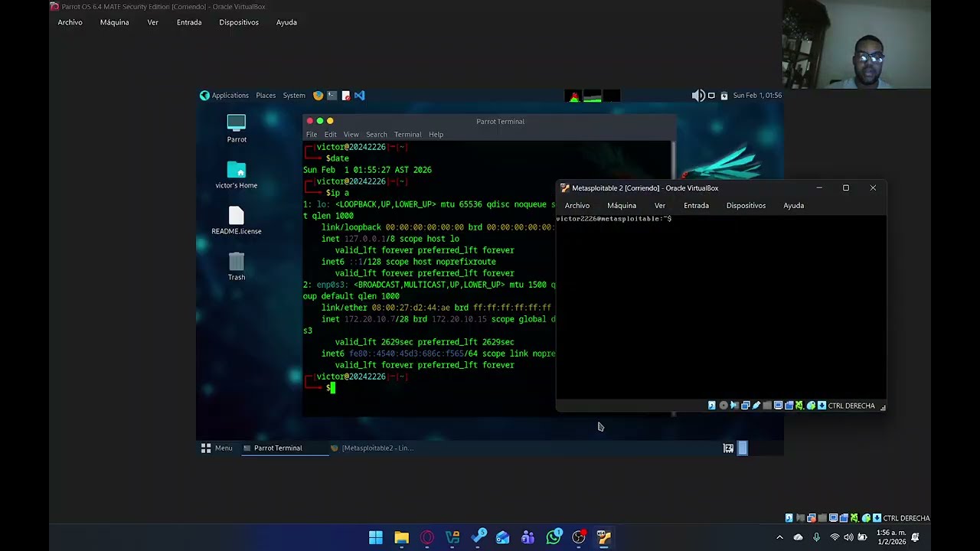
Task: Click Metasploitable keyboard capture arrow indicator
Action: click(822, 406)
